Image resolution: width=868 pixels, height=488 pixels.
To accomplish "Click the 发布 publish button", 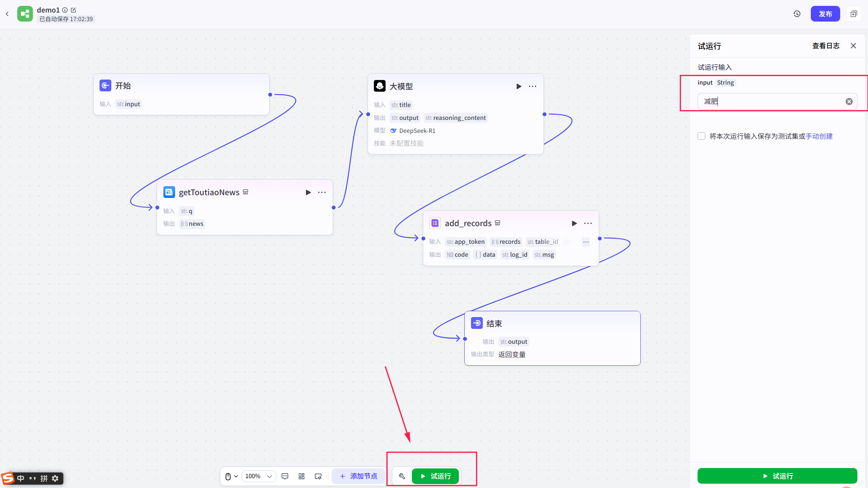I will click(x=825, y=14).
